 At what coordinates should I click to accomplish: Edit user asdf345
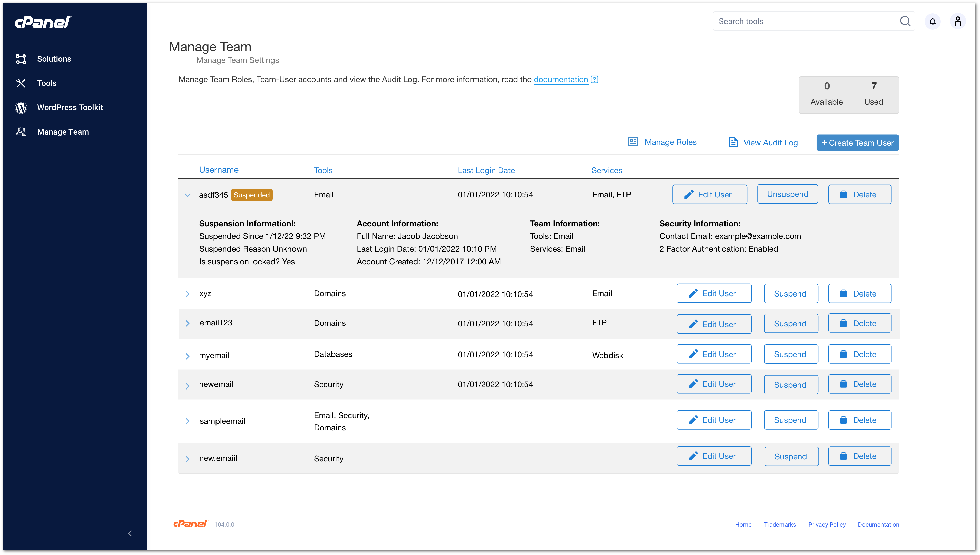[709, 194]
